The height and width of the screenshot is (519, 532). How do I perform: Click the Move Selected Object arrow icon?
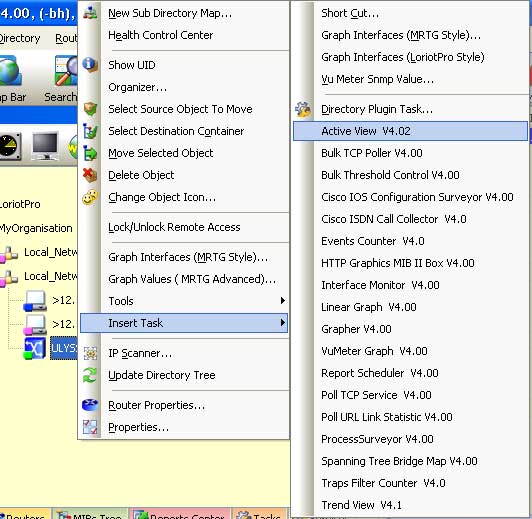[x=90, y=153]
